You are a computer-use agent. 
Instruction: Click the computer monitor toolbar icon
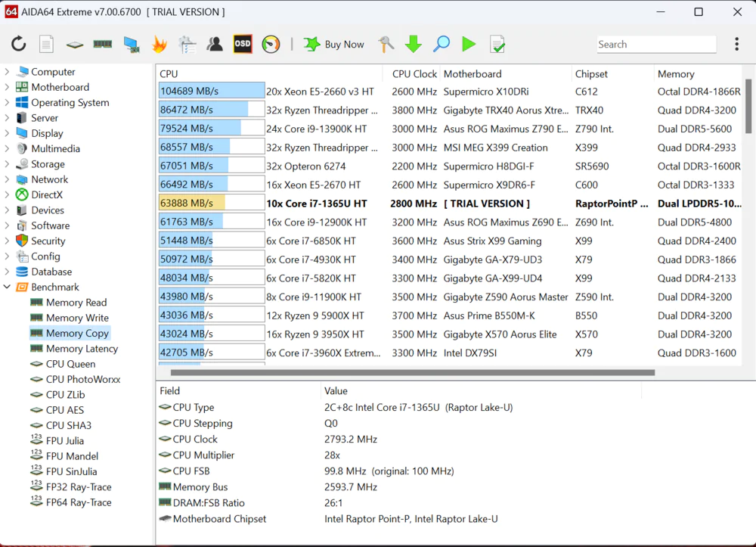131,45
